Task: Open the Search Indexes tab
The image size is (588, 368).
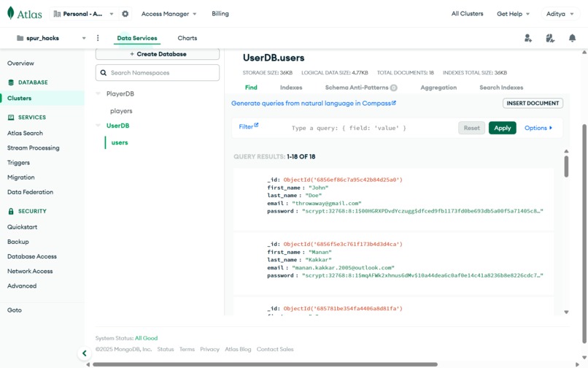Action: [501, 88]
